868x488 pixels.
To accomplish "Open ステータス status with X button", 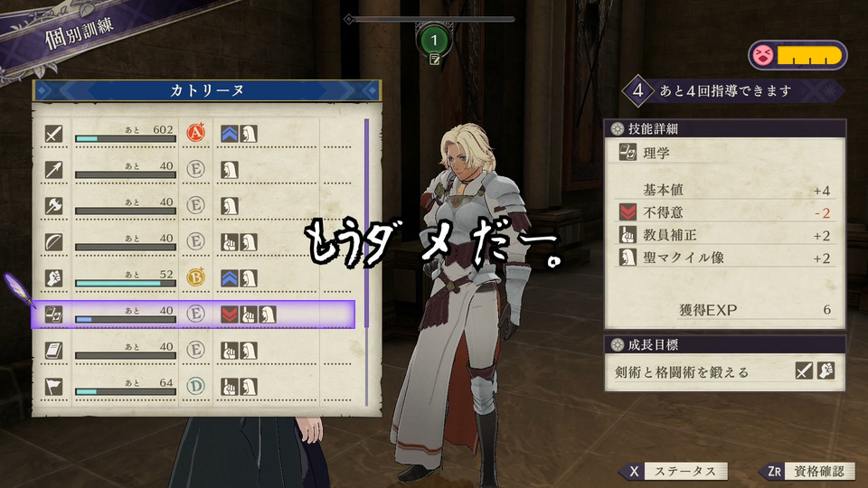I will [x=673, y=472].
